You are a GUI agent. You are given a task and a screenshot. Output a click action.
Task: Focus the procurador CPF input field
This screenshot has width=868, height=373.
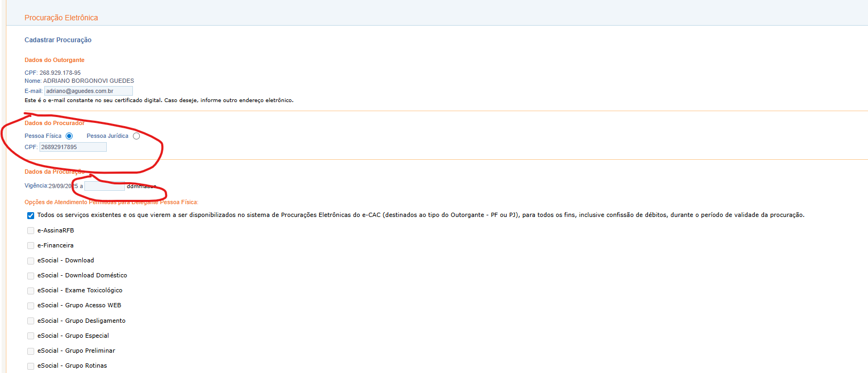pyautogui.click(x=73, y=147)
